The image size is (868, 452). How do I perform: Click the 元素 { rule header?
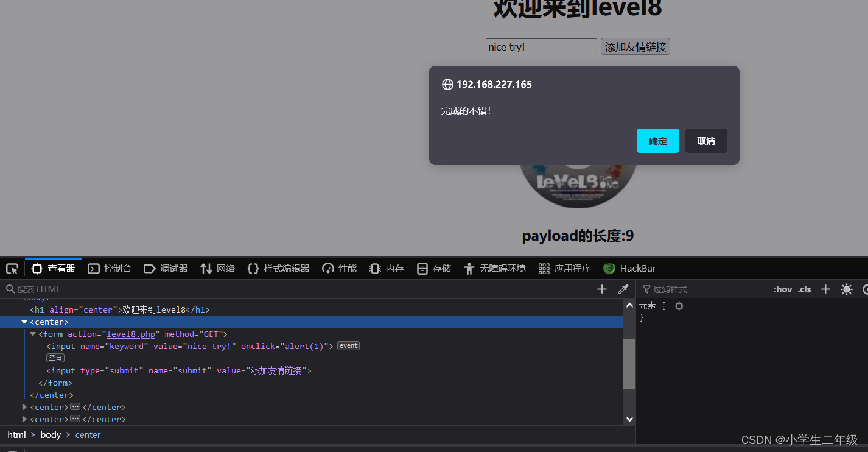point(652,306)
